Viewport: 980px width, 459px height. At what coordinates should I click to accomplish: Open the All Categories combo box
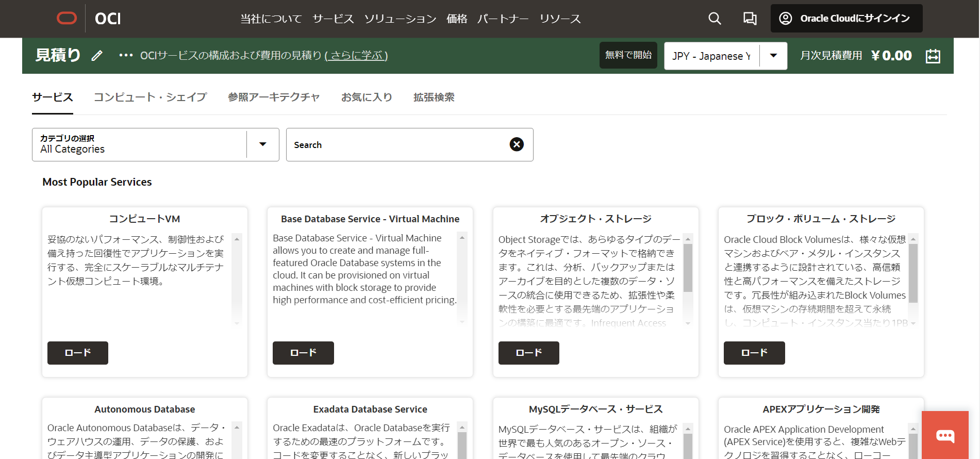coord(156,144)
